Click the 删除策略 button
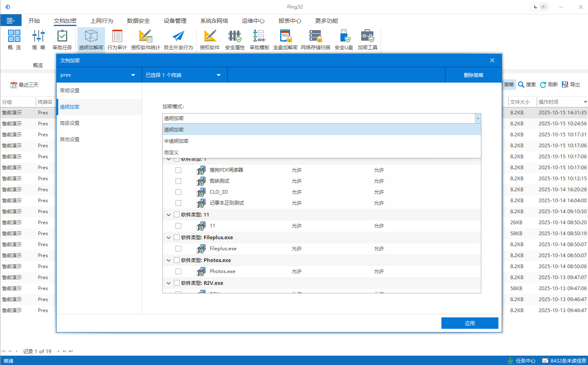 tap(473, 75)
